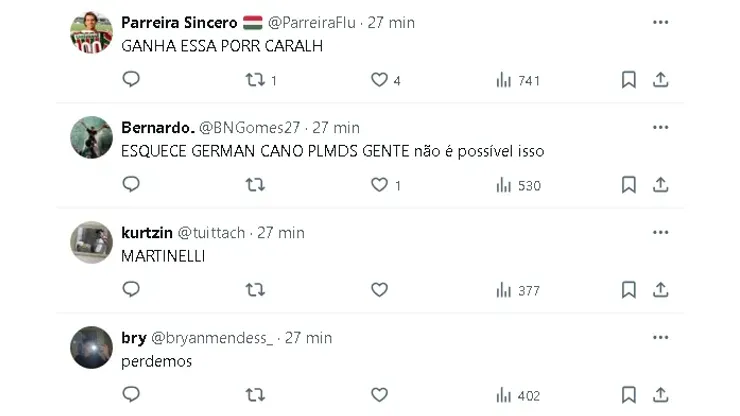
Task: Share kurtzin's MARTINELLI tweet
Action: point(661,290)
